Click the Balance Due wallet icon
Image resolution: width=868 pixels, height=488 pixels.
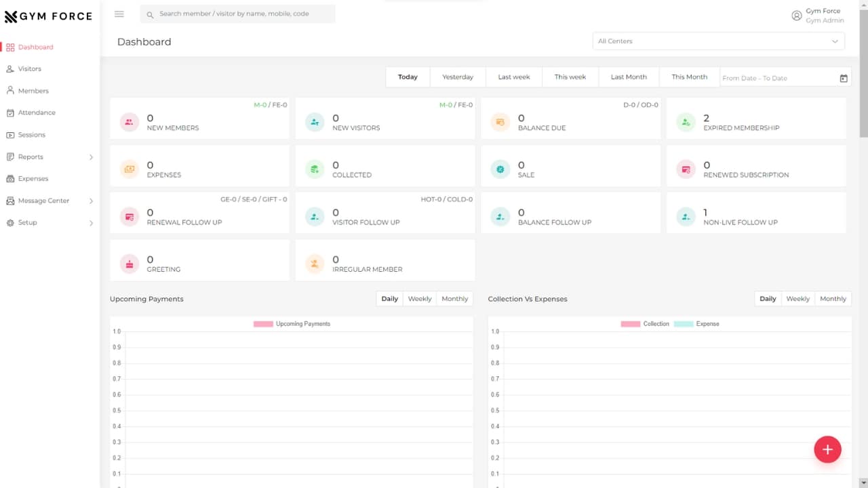tap(500, 123)
